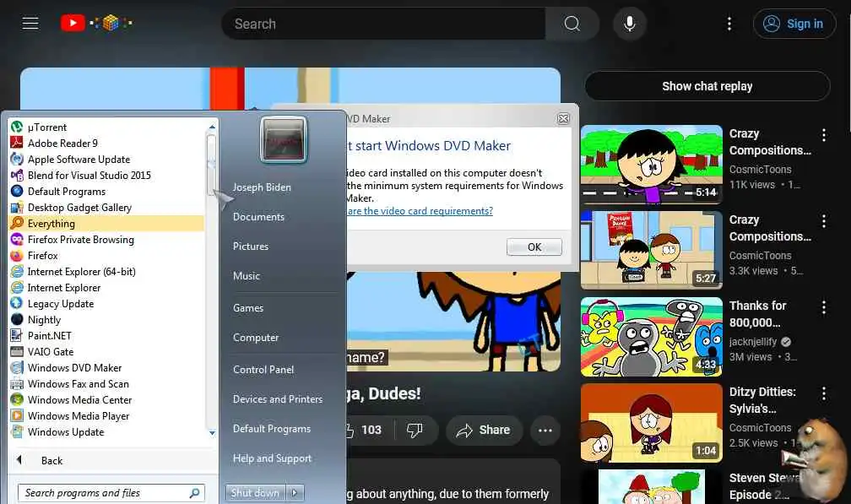Viewport: 851px width, 504px height.
Task: Click the Sign in button
Action: [x=794, y=24]
